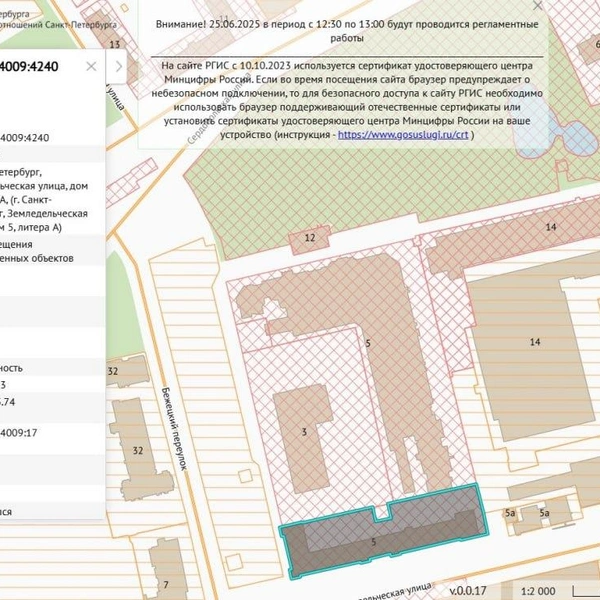Select the lower L-shaped building 32
The height and width of the screenshot is (600, 600).
click(138, 450)
